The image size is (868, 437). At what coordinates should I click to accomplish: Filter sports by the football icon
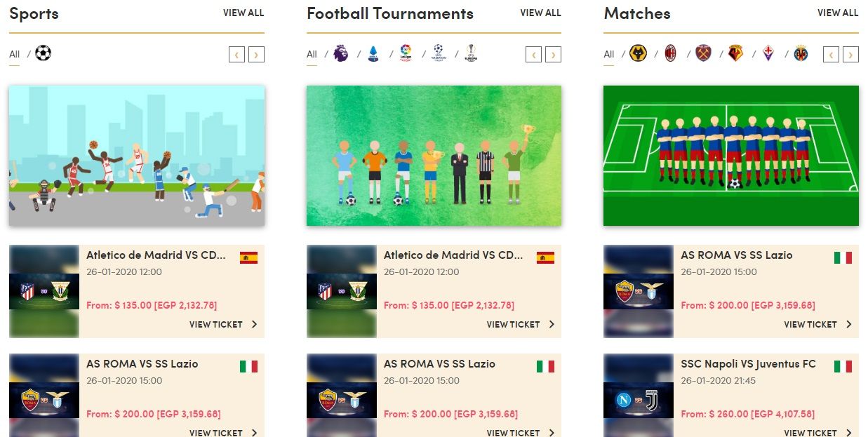coord(44,53)
